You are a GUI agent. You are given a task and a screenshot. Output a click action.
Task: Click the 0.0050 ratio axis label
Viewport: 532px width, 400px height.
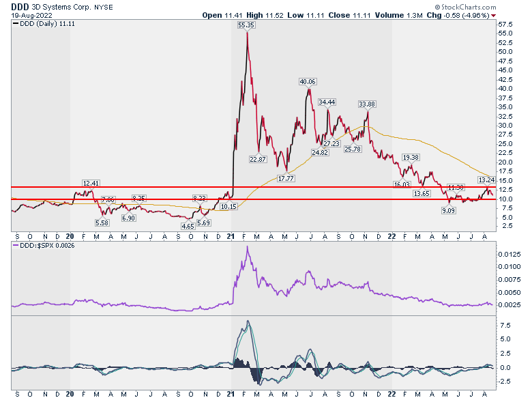point(509,292)
